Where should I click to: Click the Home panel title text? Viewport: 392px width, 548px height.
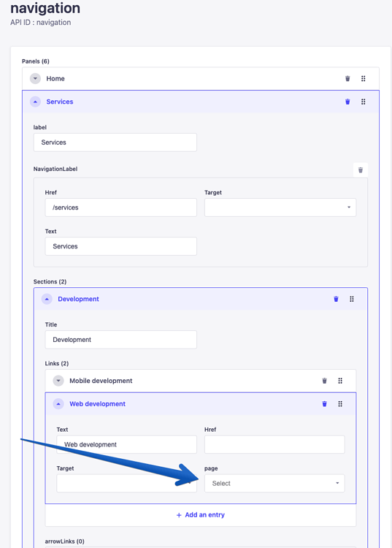(x=55, y=79)
